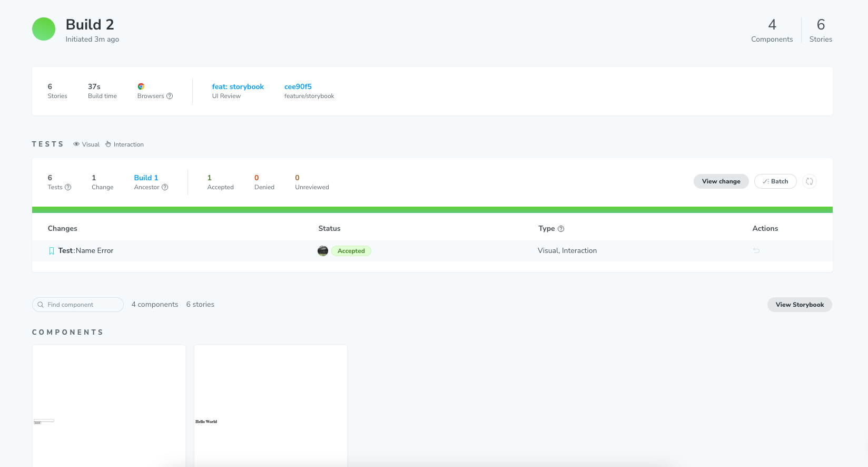Click the Changes column header

(x=62, y=228)
